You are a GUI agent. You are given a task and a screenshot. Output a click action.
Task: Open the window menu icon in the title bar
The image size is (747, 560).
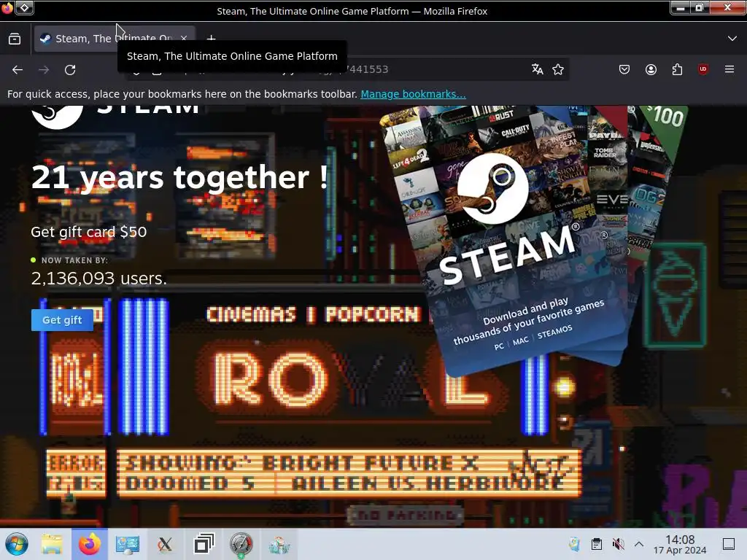click(x=24, y=7)
